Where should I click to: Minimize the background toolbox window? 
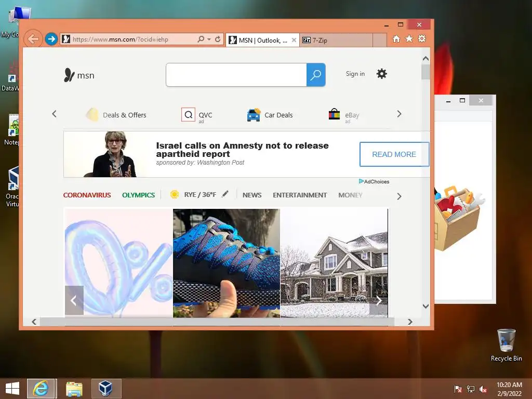tap(448, 101)
